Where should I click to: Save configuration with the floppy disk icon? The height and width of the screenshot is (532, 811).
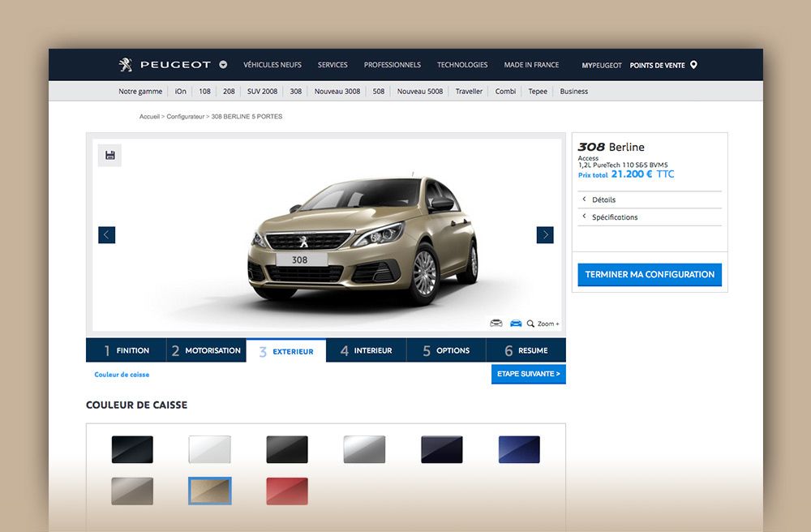[x=109, y=155]
